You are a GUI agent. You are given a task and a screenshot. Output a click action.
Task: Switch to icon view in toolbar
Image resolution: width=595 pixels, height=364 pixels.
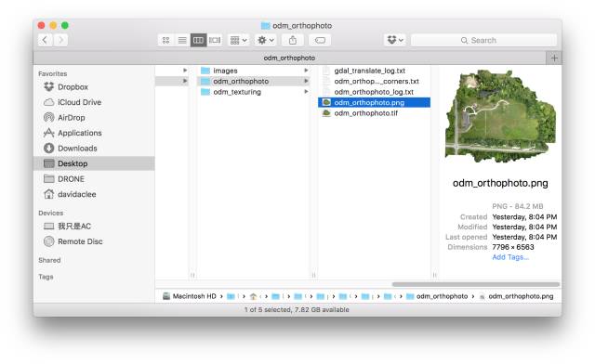click(165, 40)
